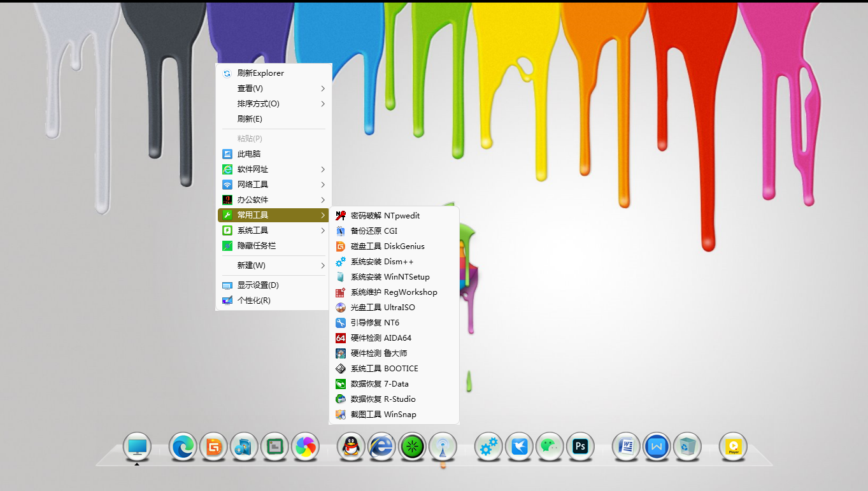Select 隐藏任务栏 menu entry

273,246
